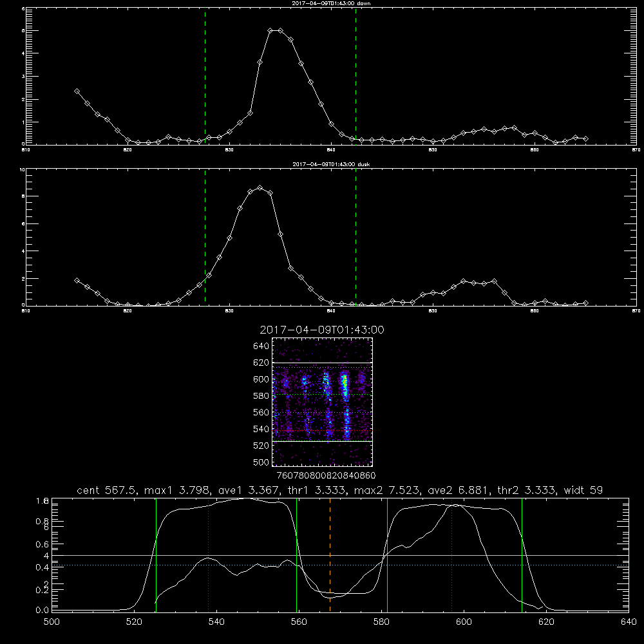This screenshot has width=644, height=644.
Task: Select the 'thr1 3.333' value in stats line
Action: click(x=316, y=490)
